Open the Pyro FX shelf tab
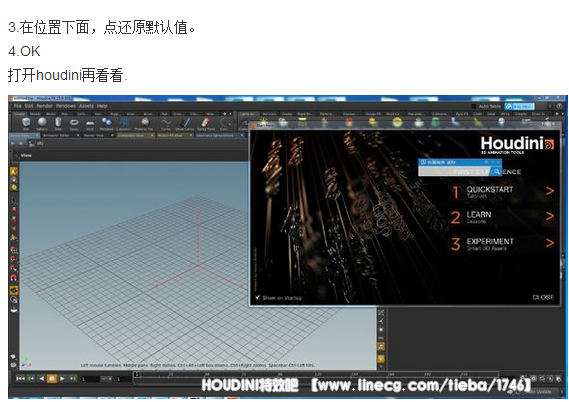Image resolution: width=569 pixels, height=402 pixels. [x=462, y=114]
